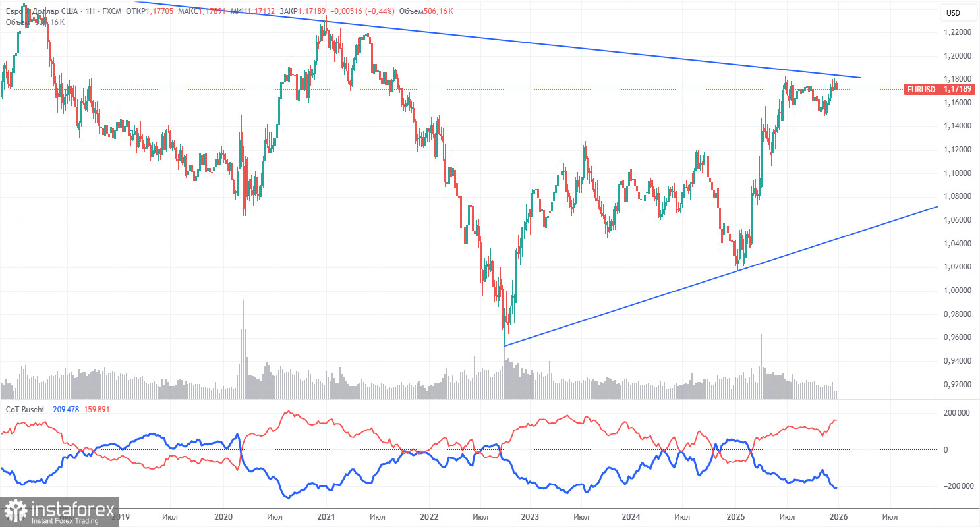The image size is (980, 527).
Task: Click the red CoT-Buschi value 159 891
Action: [96, 409]
